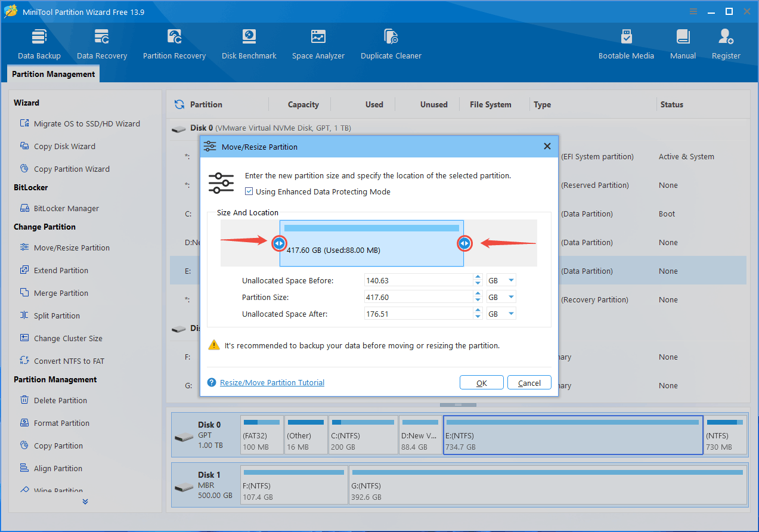Switch to Partition Management tab

point(54,74)
